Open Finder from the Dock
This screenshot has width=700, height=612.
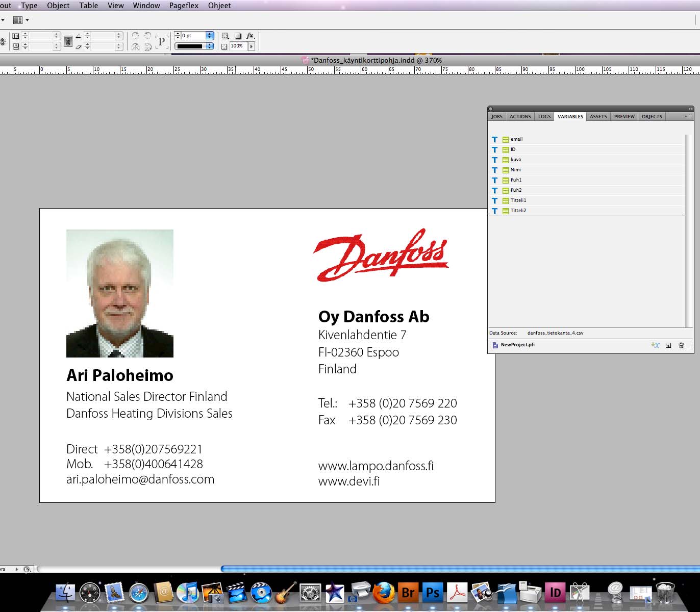(x=65, y=593)
